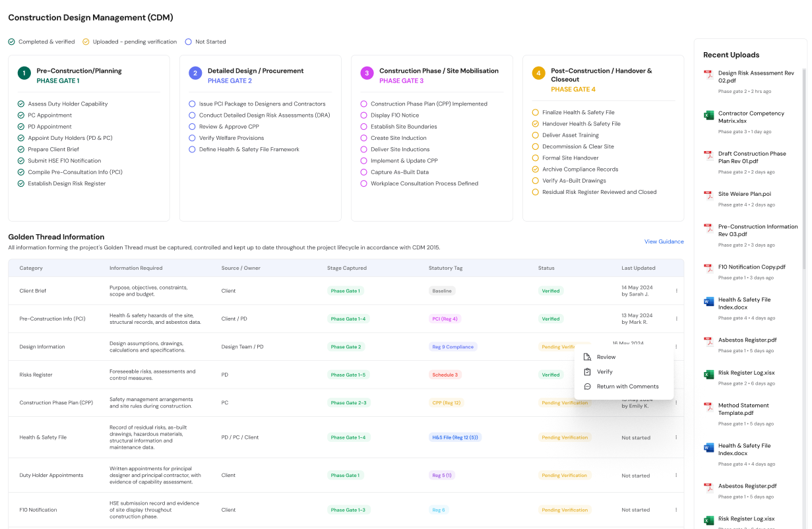Open more options for Health & Safety File row

click(x=676, y=437)
